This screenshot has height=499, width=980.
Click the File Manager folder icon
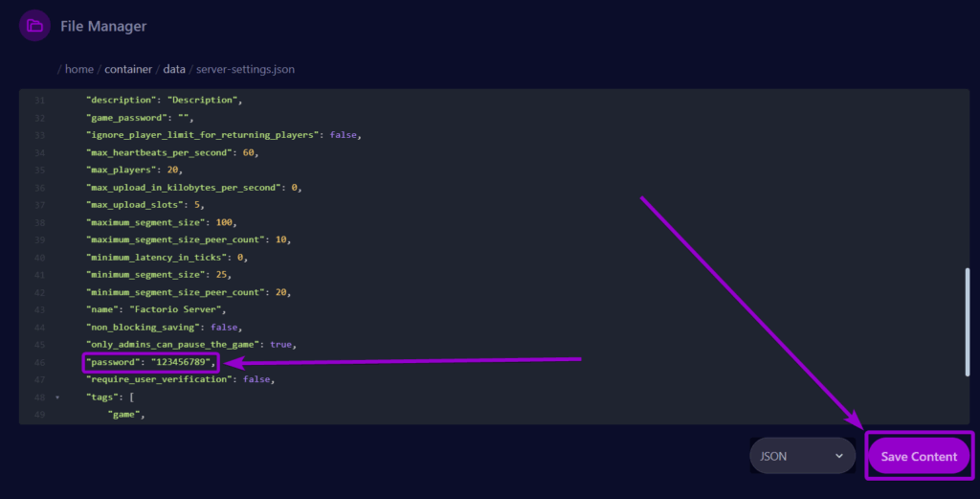(x=34, y=26)
